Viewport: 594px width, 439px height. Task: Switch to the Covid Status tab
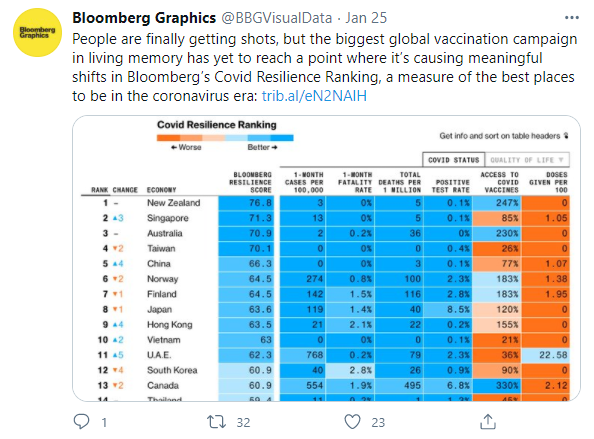pos(453,160)
